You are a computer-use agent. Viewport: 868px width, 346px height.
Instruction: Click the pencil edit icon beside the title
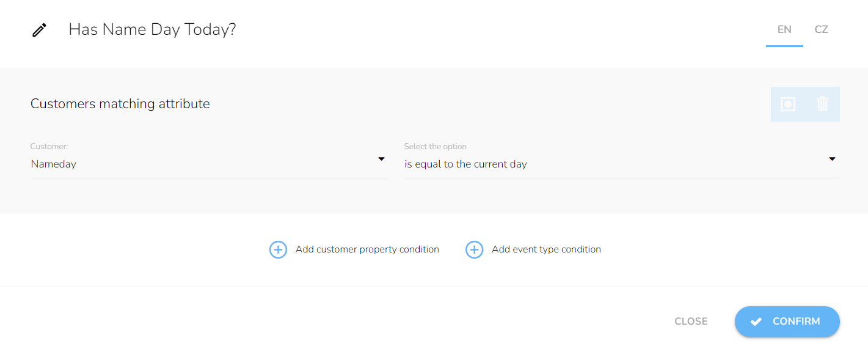tap(39, 30)
